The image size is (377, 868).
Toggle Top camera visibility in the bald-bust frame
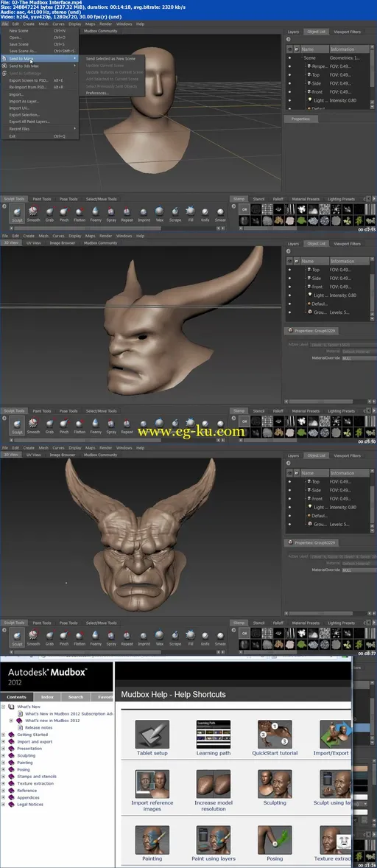pos(289,74)
